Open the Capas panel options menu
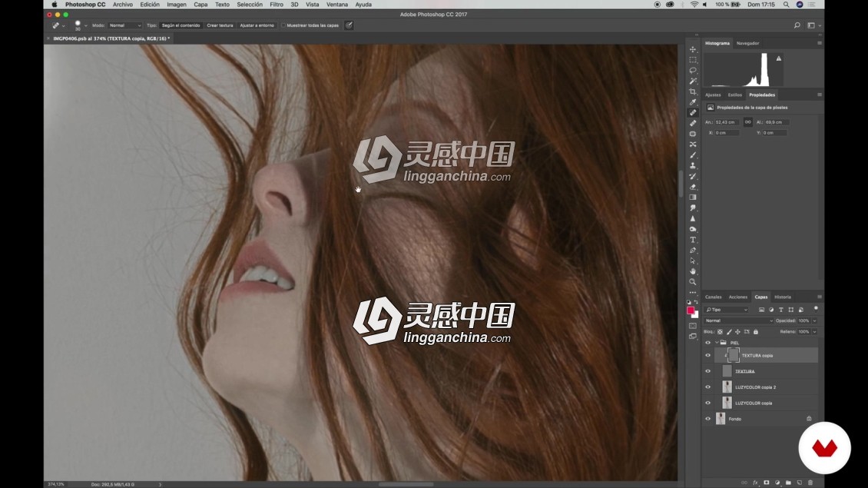Screen dimensions: 868x488 coord(820,297)
